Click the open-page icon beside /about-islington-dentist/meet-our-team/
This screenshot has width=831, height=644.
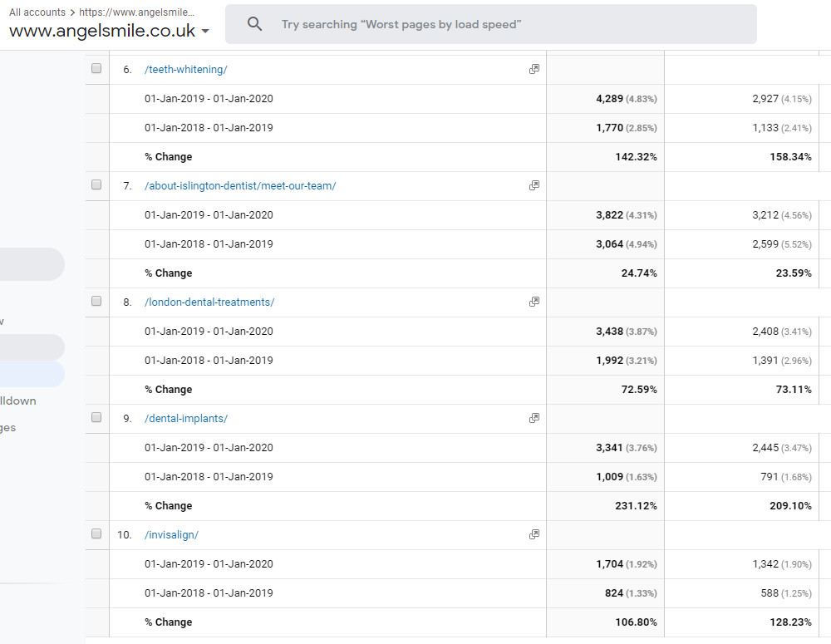pos(534,185)
